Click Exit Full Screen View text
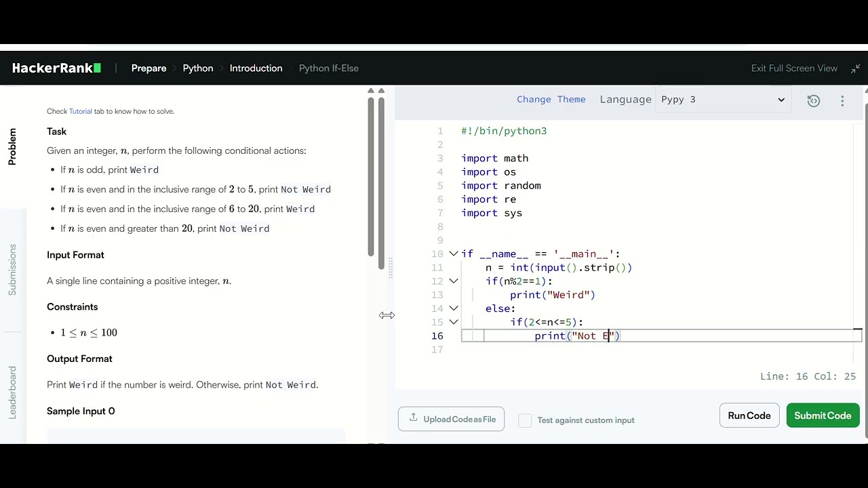 [x=794, y=68]
